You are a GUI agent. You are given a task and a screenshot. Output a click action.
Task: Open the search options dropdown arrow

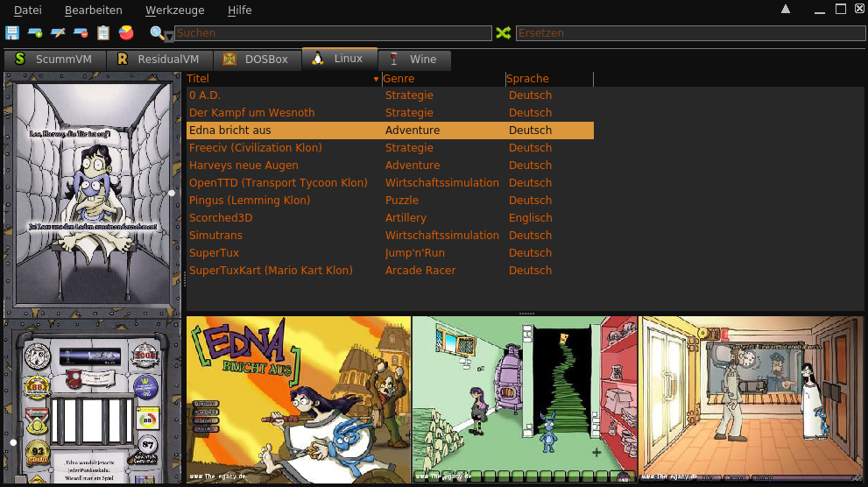point(169,37)
